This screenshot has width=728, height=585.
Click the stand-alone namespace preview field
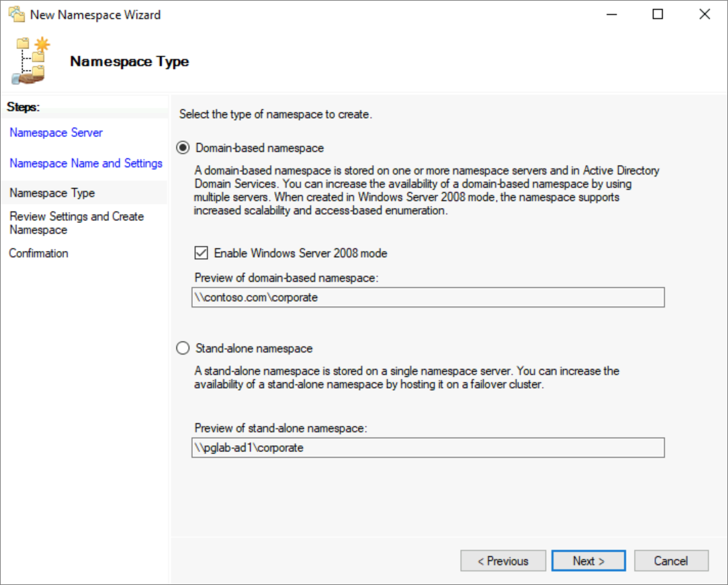(428, 448)
